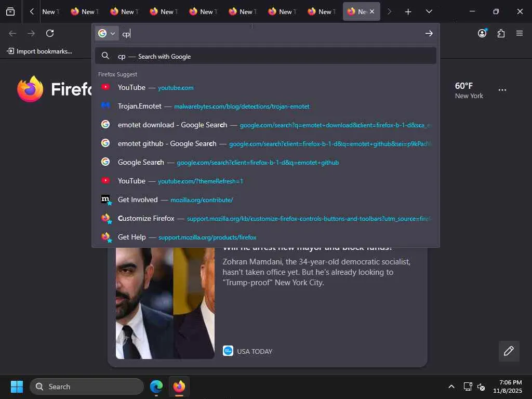
Task: Open the application hamburger menu
Action: [x=520, y=33]
